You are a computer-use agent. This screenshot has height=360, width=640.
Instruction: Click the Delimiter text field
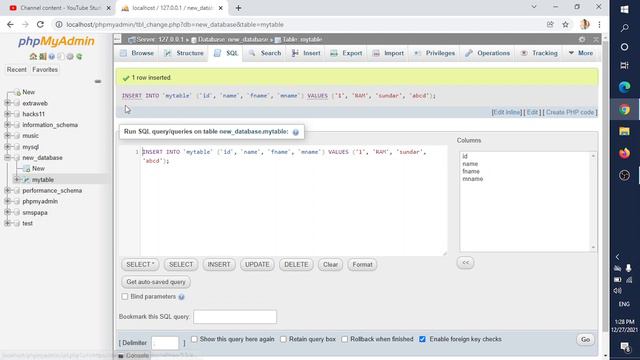point(165,343)
